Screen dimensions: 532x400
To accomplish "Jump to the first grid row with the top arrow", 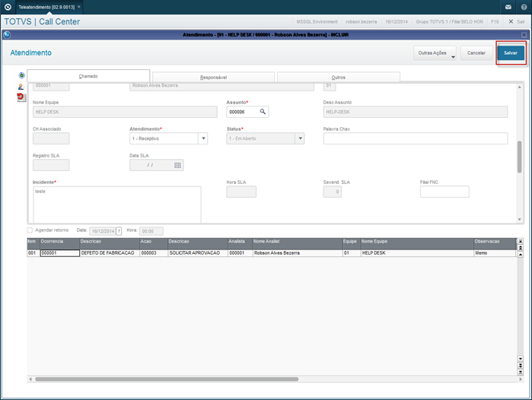I will pos(520,241).
